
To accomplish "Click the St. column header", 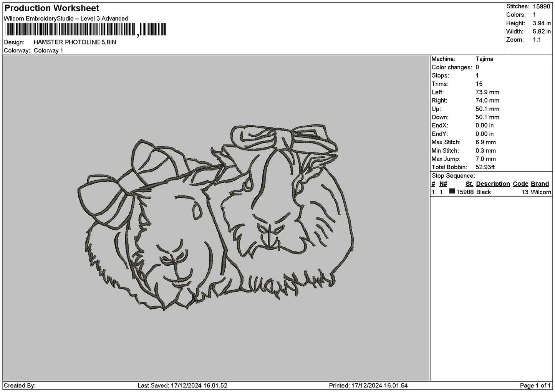I will 469,184.
